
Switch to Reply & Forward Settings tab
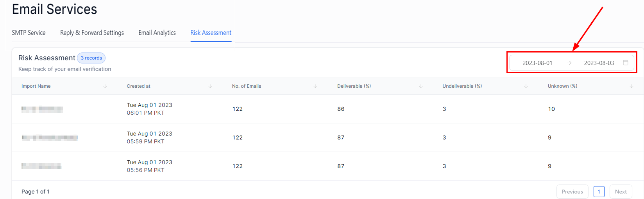coord(92,33)
